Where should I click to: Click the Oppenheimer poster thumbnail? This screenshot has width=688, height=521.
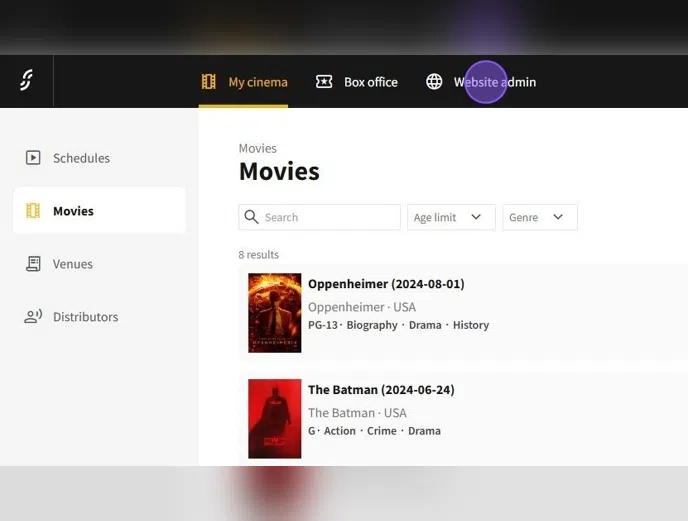tap(274, 313)
